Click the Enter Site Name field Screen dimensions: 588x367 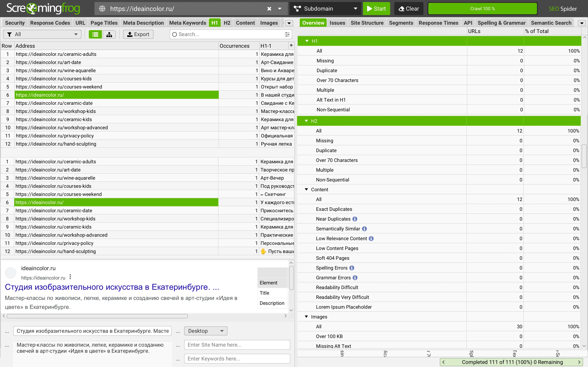237,345
